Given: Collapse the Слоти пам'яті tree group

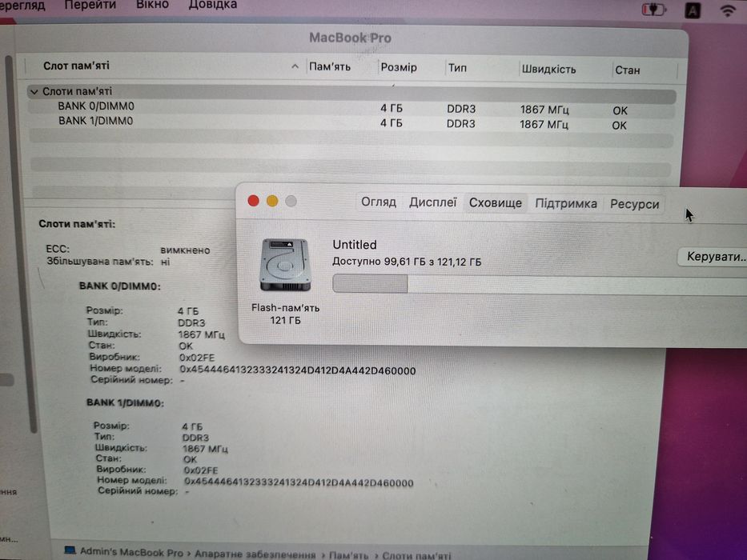Looking at the screenshot, I should (x=34, y=91).
